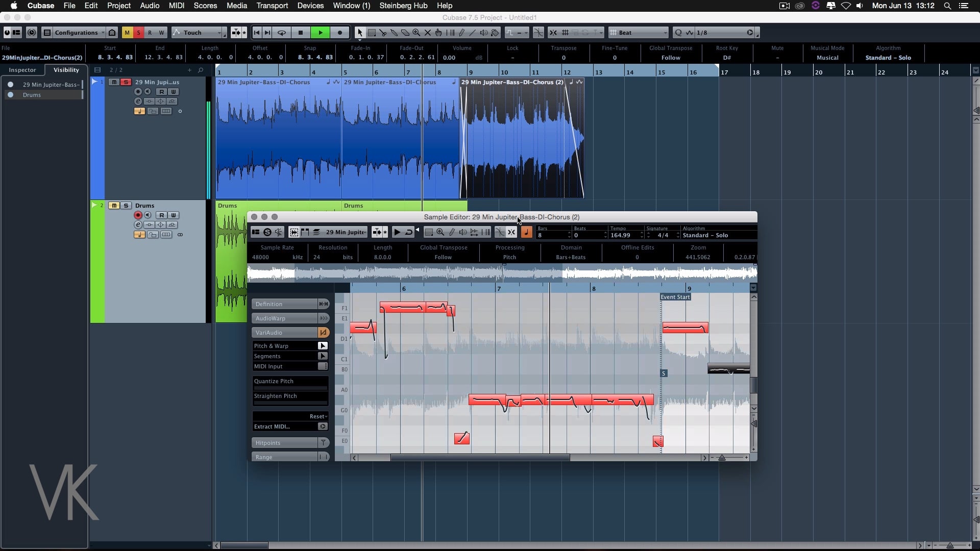The height and width of the screenshot is (551, 980).
Task: Select Zoom tool in Sample Editor toolbar
Action: click(x=440, y=232)
